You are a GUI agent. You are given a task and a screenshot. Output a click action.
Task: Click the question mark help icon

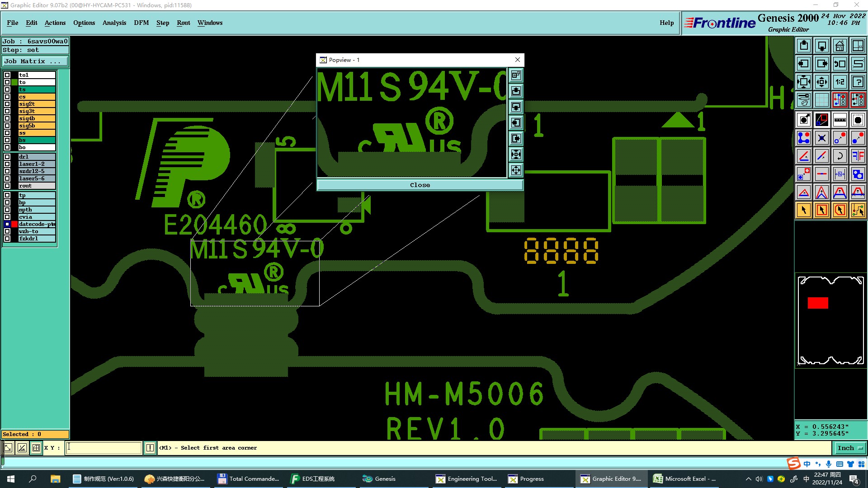[x=858, y=82]
